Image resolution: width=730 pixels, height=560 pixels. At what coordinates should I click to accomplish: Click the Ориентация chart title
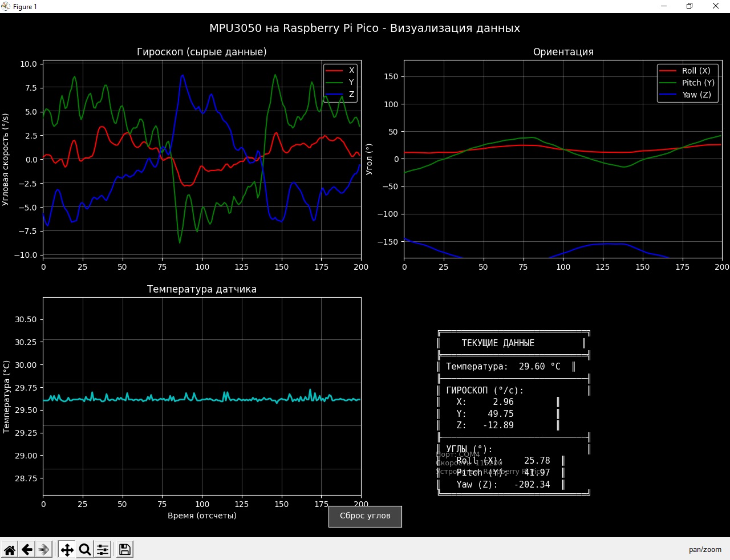click(x=563, y=52)
